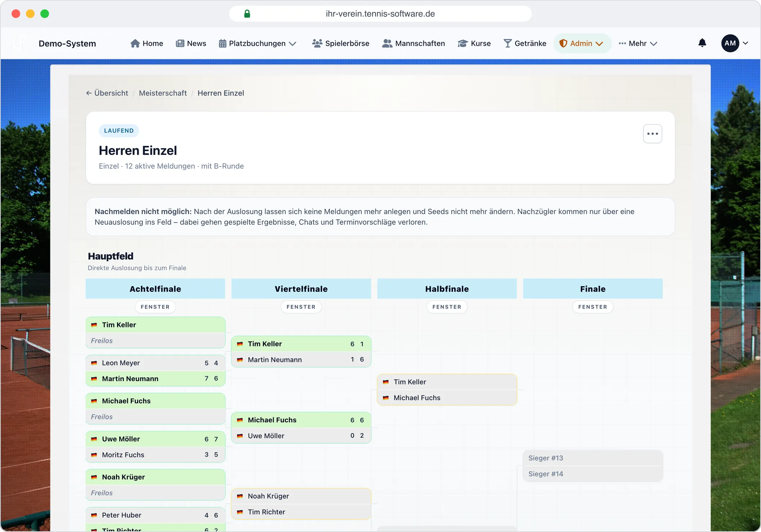Click the browser address bar

tap(380, 14)
